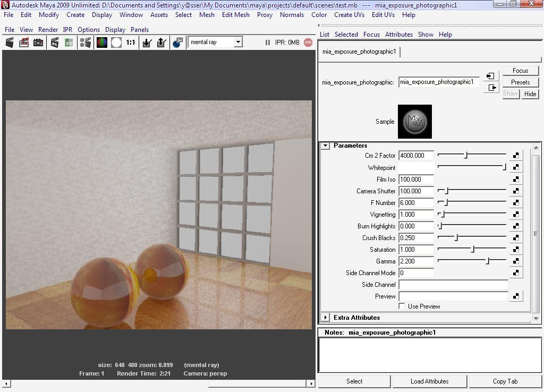Click the Redo Previous Render clapperboard icon
This screenshot has width=544, height=392.
click(x=10, y=42)
